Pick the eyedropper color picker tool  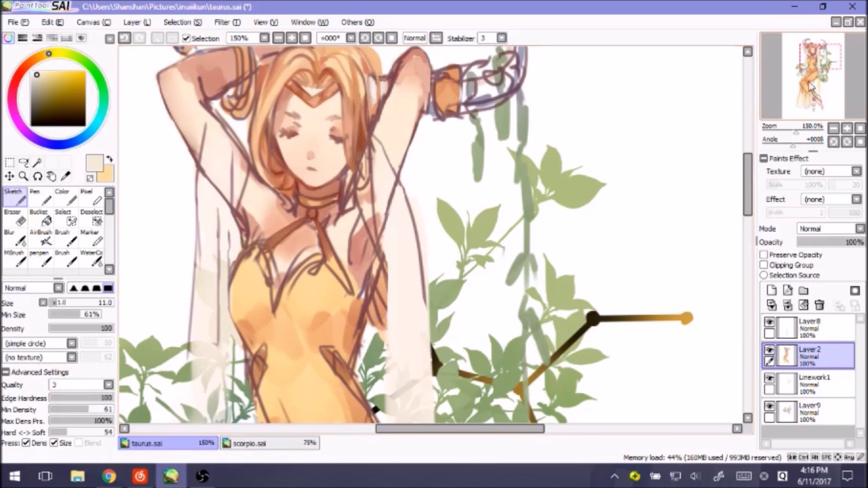click(66, 176)
